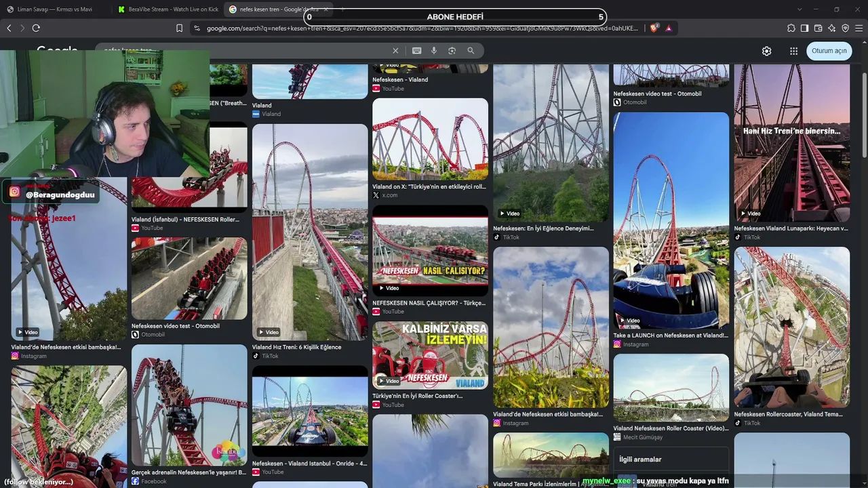Toggle the browser sidebar panel

tap(805, 28)
